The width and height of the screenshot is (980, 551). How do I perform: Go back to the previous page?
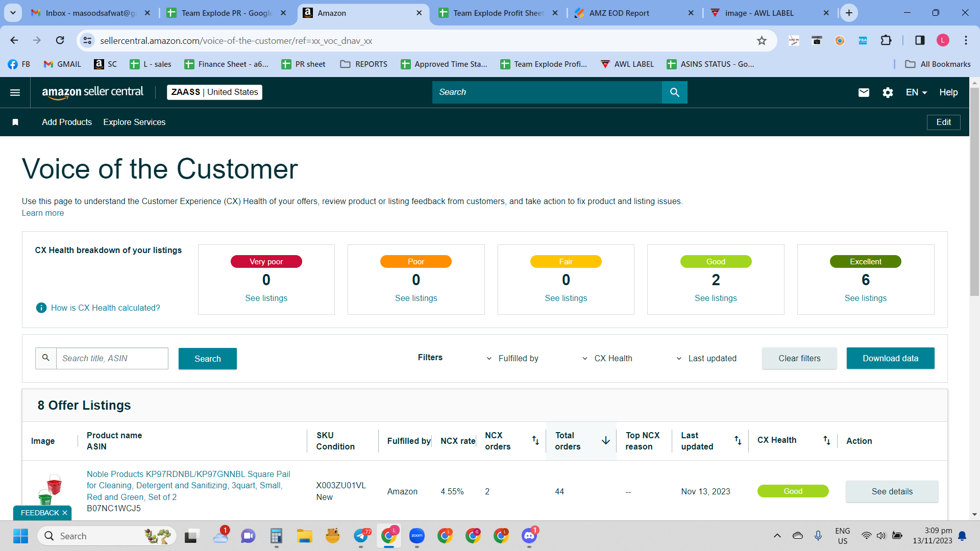pyautogui.click(x=14, y=40)
